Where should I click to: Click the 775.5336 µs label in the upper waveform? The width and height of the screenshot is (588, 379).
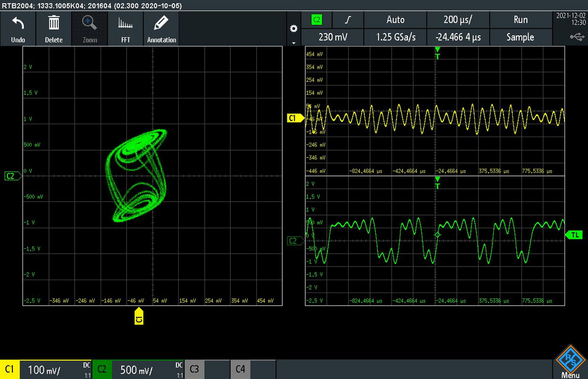pos(537,171)
